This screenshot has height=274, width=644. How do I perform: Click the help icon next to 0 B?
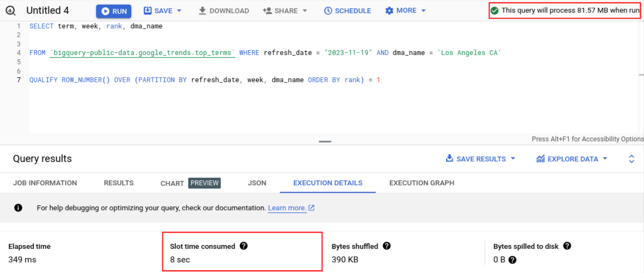point(512,260)
